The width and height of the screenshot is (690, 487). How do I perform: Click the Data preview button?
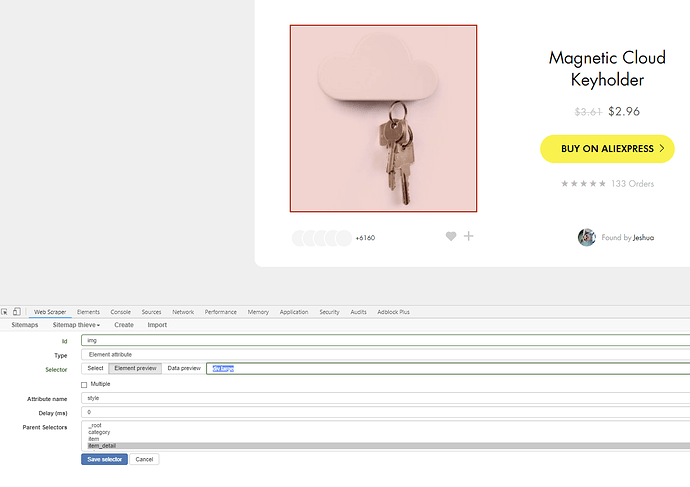(183, 368)
